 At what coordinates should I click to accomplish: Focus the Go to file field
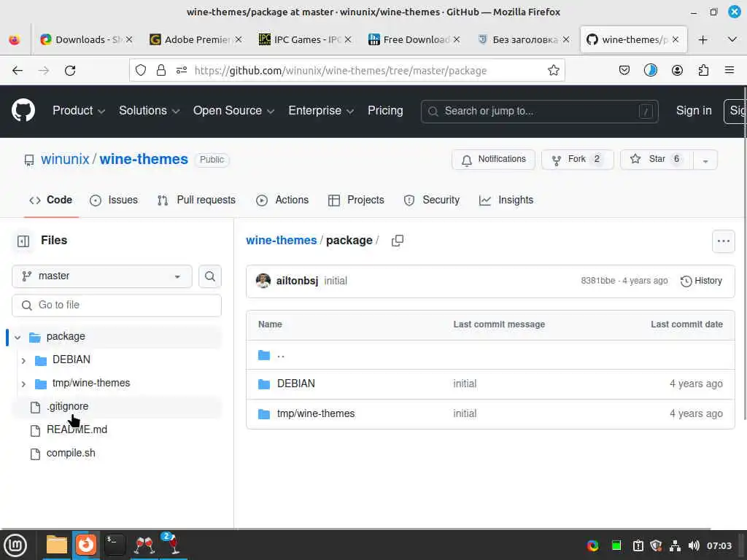[117, 306]
